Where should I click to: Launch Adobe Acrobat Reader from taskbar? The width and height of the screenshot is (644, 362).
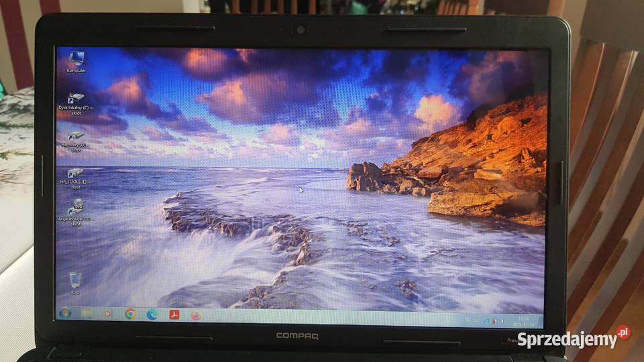coord(174,315)
